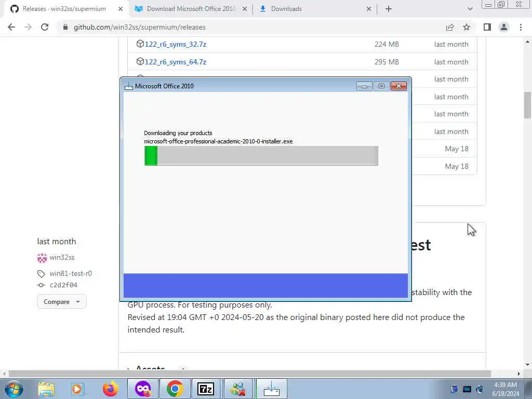The image size is (532, 399).
Task: Open the win32ss author profile link
Action: click(x=62, y=258)
